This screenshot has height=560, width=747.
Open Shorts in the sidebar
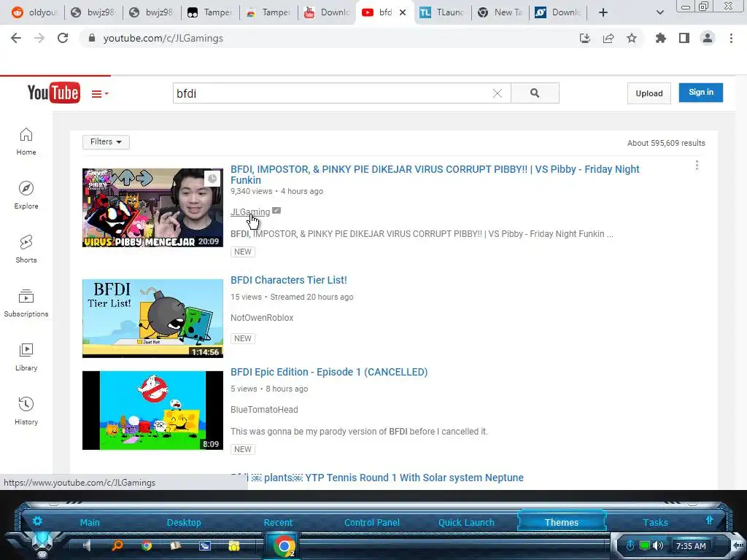pos(26,249)
